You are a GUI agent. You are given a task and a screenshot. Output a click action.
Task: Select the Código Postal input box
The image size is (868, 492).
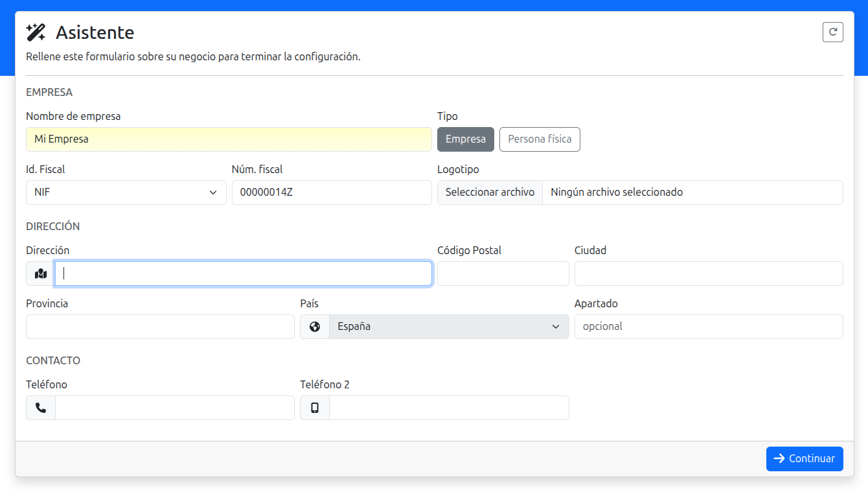click(x=503, y=274)
